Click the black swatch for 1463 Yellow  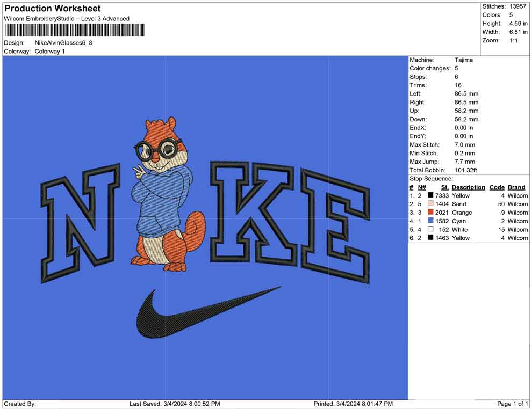430,238
